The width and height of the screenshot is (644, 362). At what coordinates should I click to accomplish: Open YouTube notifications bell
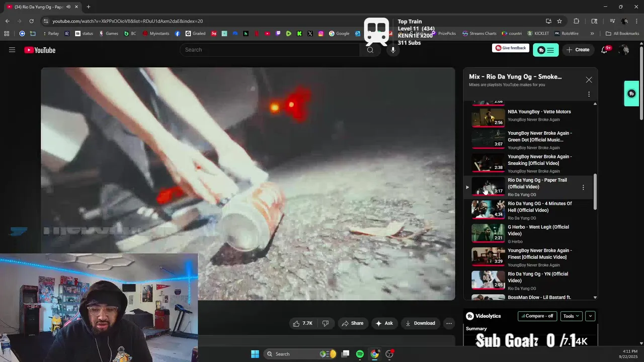605,50
